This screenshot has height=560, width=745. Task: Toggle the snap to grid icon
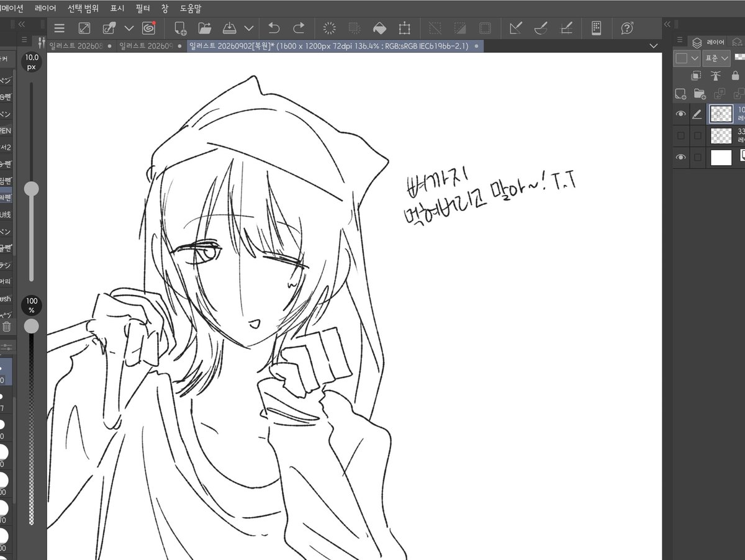point(566,28)
